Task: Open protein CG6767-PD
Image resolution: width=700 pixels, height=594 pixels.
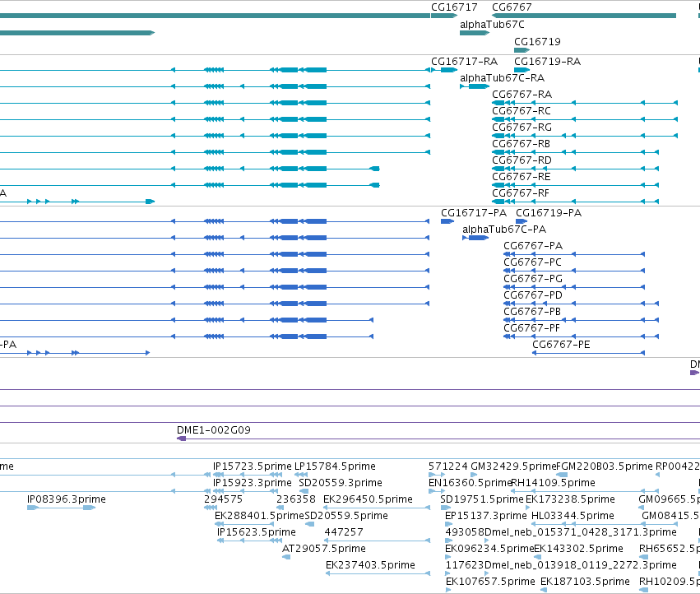Action: pyautogui.click(x=532, y=295)
